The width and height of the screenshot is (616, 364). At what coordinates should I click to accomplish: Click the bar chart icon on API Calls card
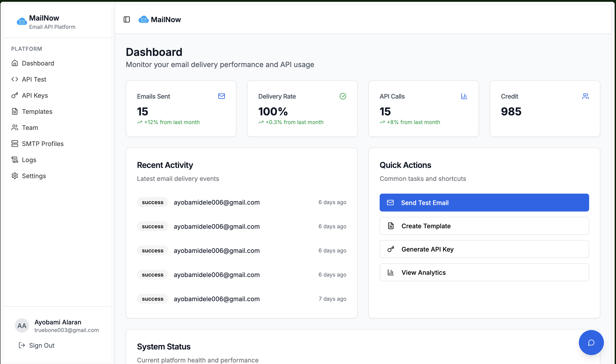tap(464, 96)
